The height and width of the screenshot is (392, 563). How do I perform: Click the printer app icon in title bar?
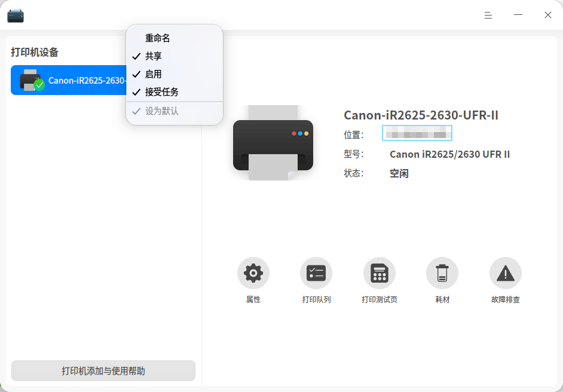(x=16, y=16)
